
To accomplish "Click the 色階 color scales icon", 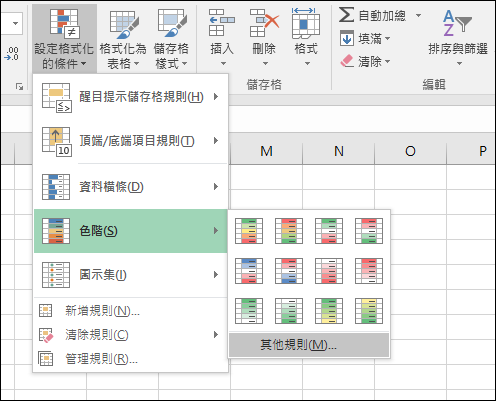I will [56, 231].
